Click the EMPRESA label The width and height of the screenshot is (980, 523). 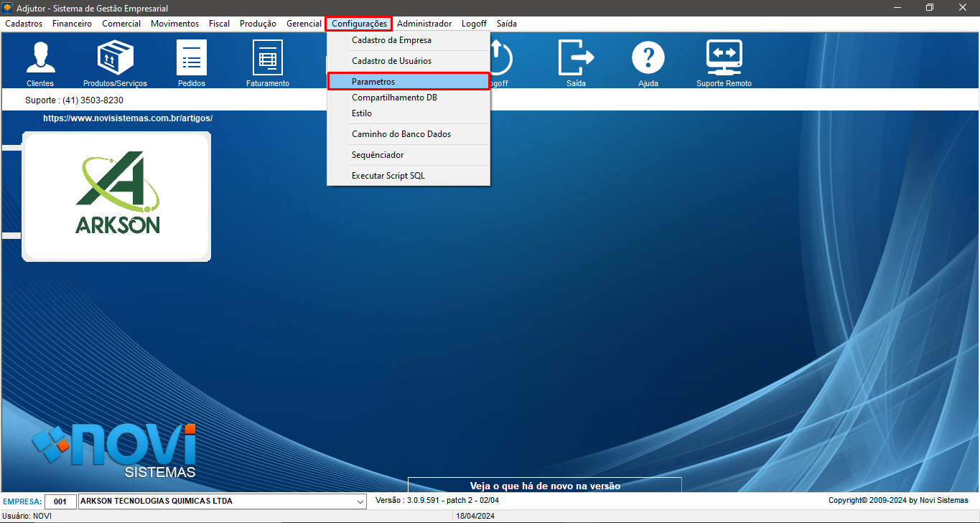[x=22, y=501]
